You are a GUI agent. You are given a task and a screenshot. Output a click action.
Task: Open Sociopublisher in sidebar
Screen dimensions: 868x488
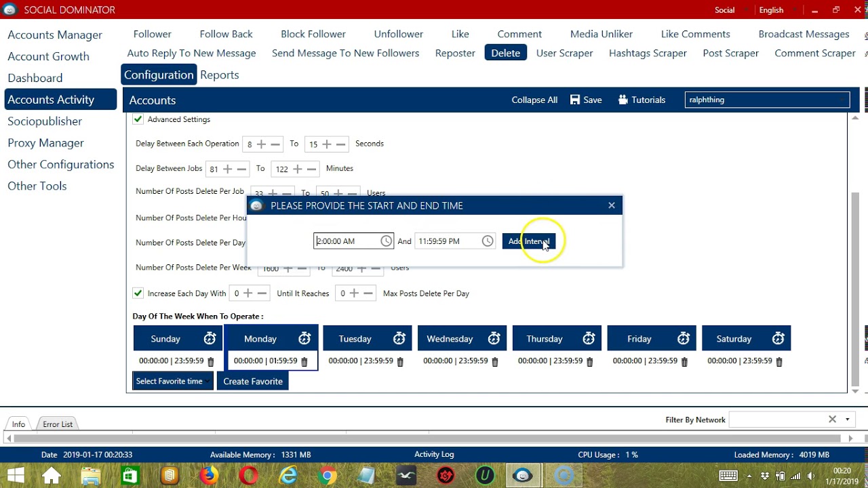click(45, 121)
